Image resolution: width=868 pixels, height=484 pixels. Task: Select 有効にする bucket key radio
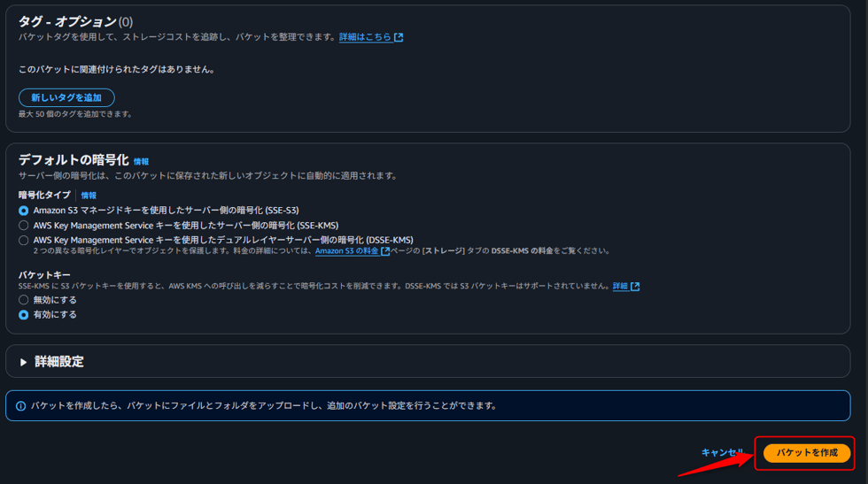(23, 315)
